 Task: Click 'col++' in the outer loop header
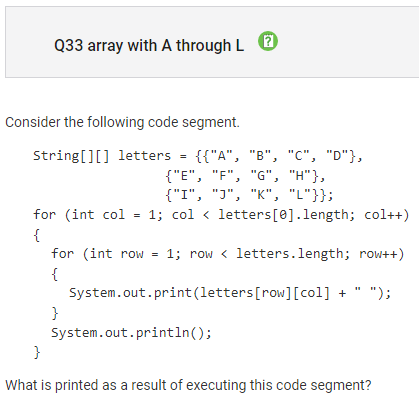386,215
